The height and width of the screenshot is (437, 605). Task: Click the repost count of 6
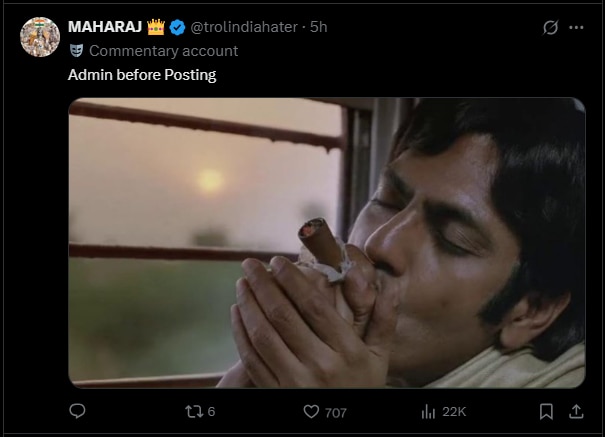(x=212, y=411)
